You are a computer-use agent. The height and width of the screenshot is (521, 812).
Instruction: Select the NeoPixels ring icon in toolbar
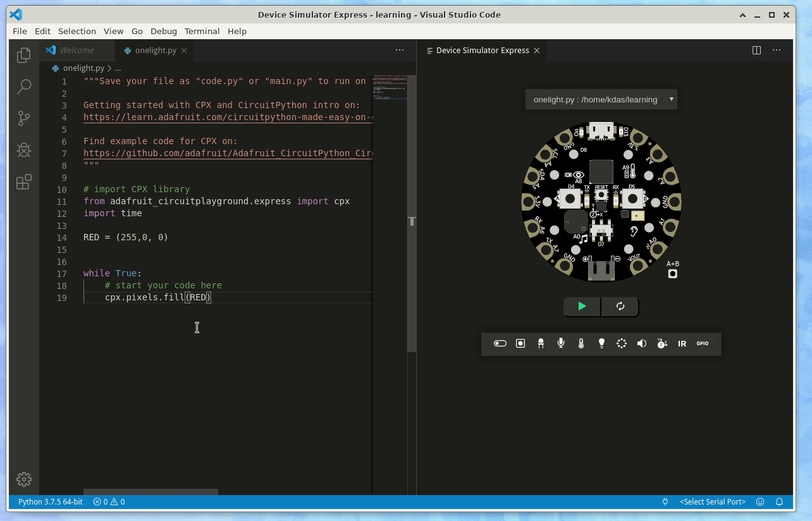(622, 343)
